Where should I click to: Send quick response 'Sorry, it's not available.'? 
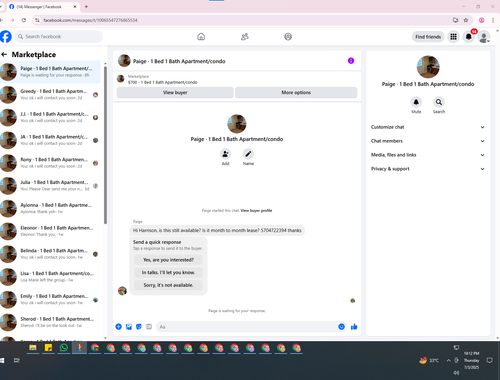(x=168, y=285)
